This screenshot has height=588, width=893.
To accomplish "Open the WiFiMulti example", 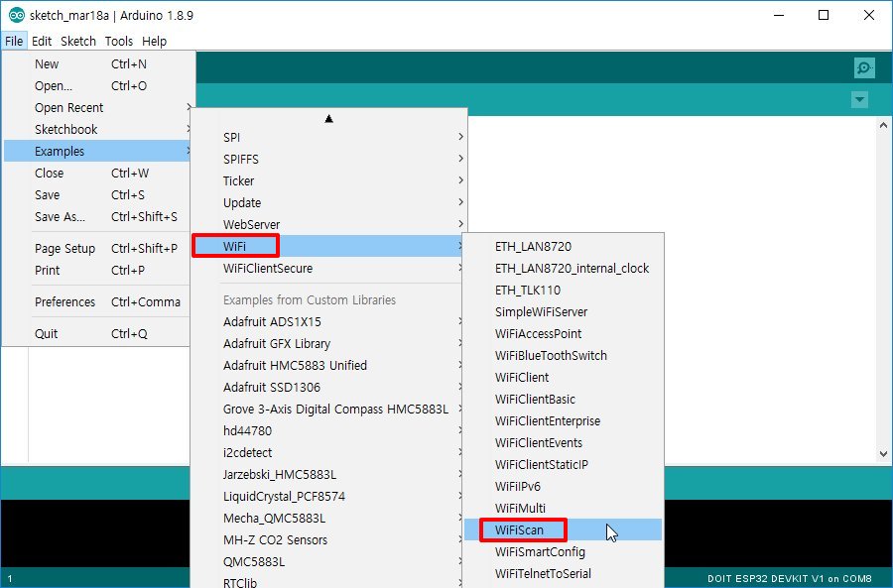I will [x=563, y=508].
